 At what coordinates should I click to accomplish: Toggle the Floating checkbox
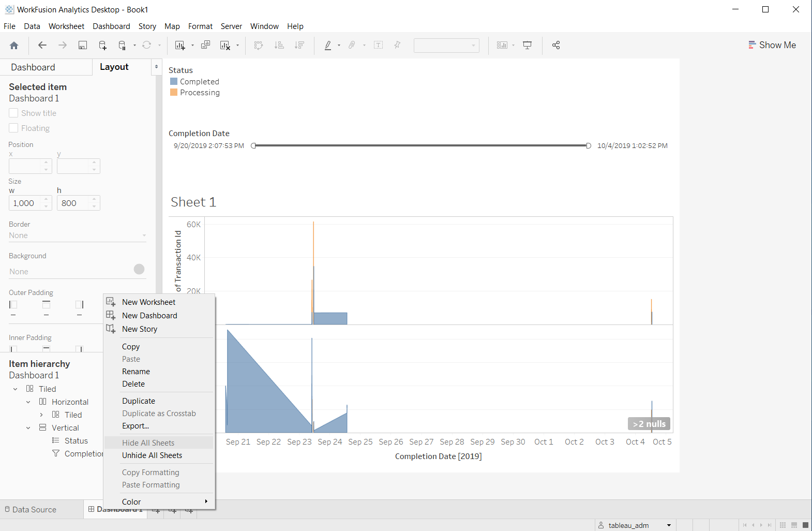point(13,128)
